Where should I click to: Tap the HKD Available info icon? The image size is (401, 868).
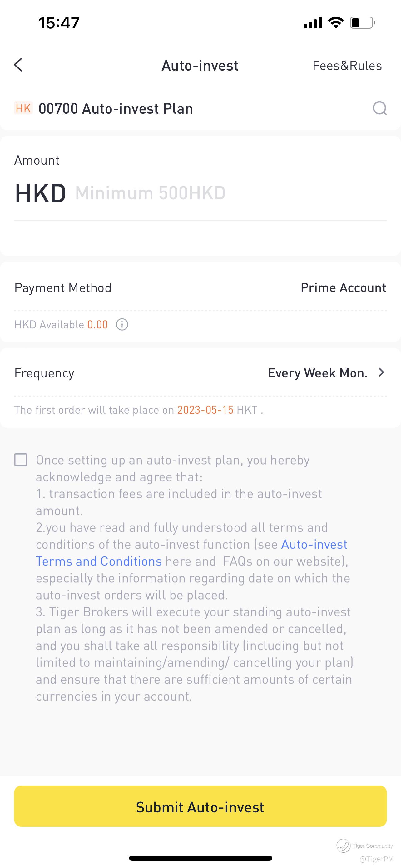pyautogui.click(x=122, y=325)
